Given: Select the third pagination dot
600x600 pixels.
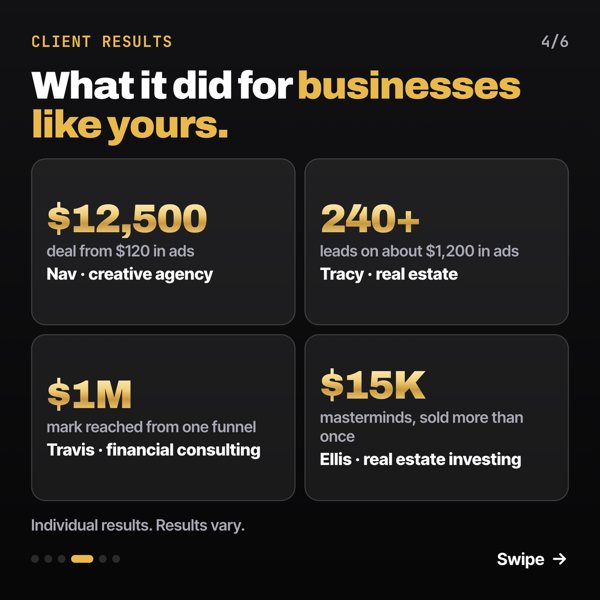Looking at the screenshot, I should coord(62,559).
